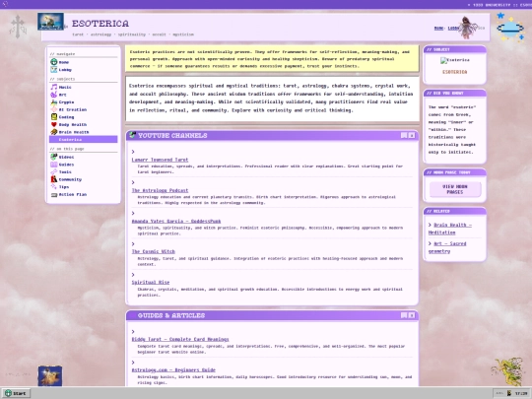The height and width of the screenshot is (399, 532).
Task: Click the taskbar tray character icon
Action: click(509, 393)
